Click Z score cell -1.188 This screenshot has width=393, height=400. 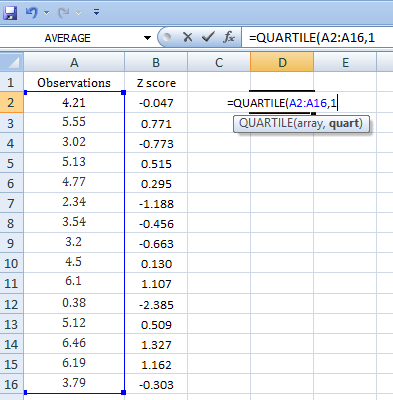156,204
